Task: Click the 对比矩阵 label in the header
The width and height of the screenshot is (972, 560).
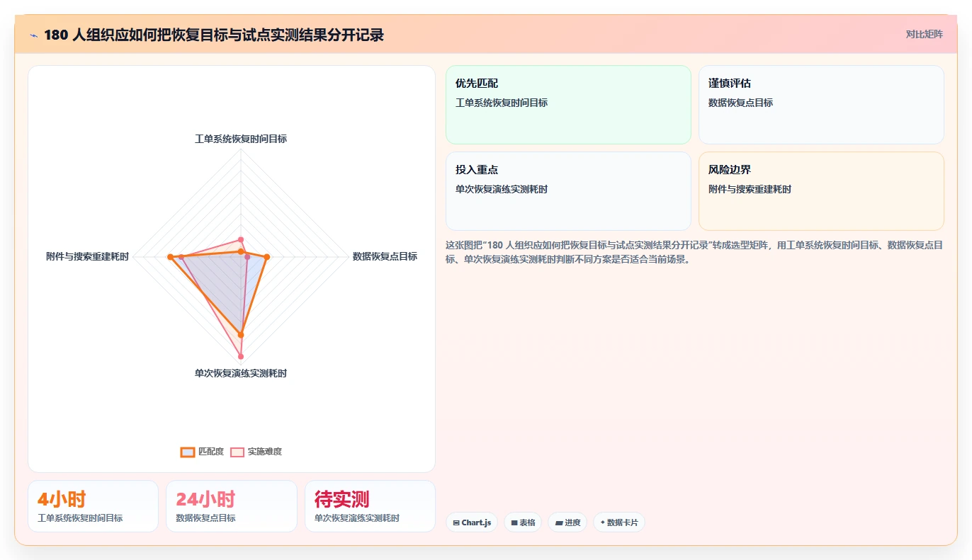Action: click(x=924, y=34)
